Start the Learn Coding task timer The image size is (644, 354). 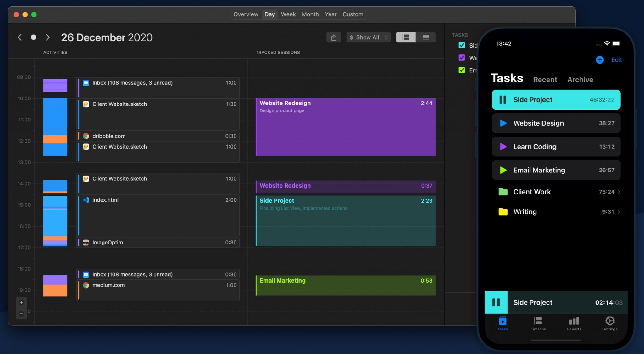pyautogui.click(x=503, y=147)
